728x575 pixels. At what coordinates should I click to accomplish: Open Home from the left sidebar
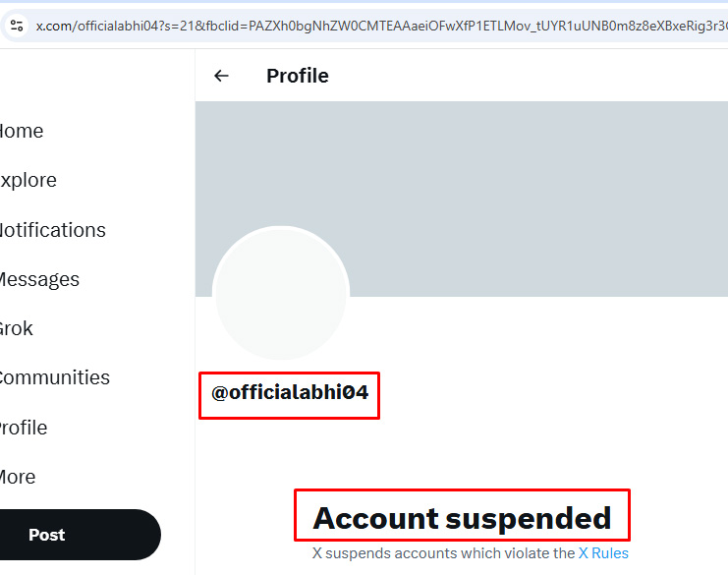[x=22, y=131]
